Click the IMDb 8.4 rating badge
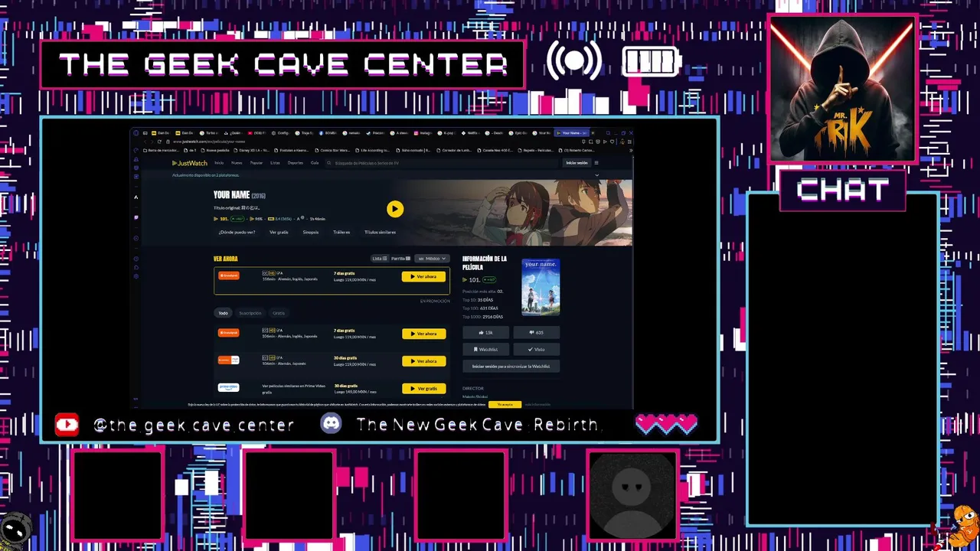Screen dimensions: 980x551 (x=279, y=219)
